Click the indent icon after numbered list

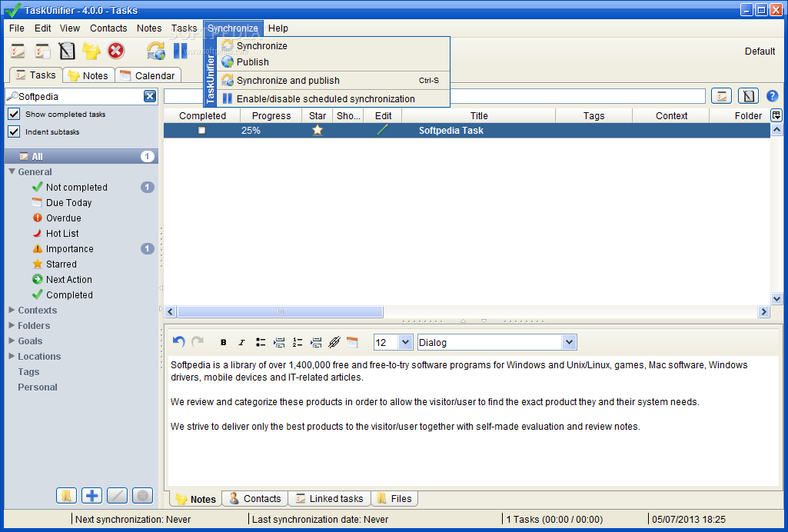316,343
